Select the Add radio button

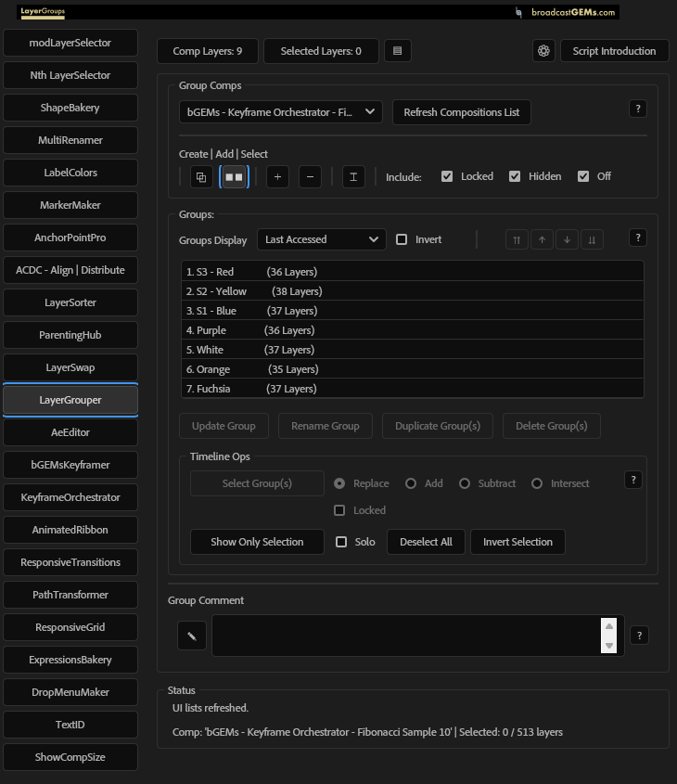tap(411, 483)
